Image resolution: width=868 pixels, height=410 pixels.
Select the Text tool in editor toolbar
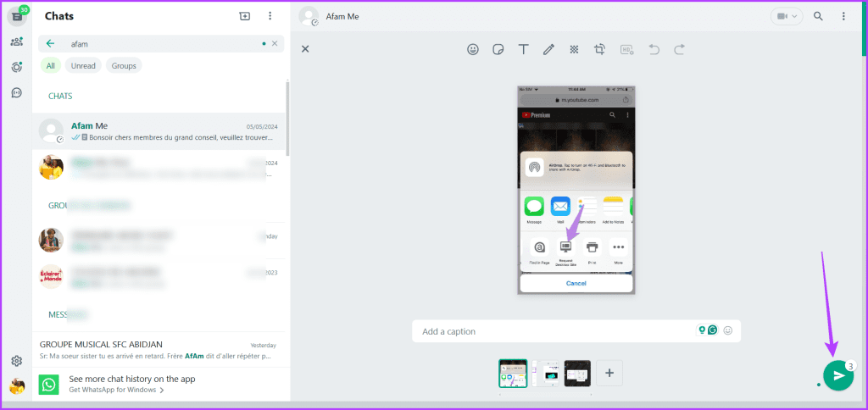click(524, 49)
